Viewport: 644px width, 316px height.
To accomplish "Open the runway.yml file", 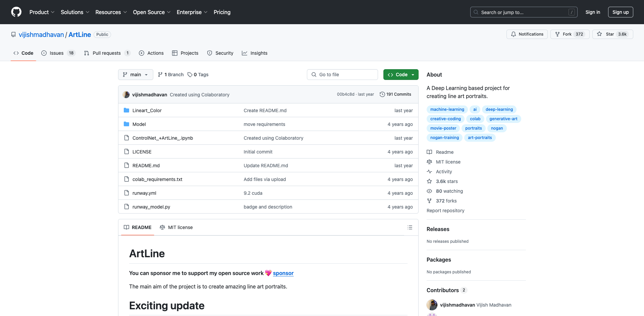I will pyautogui.click(x=144, y=193).
